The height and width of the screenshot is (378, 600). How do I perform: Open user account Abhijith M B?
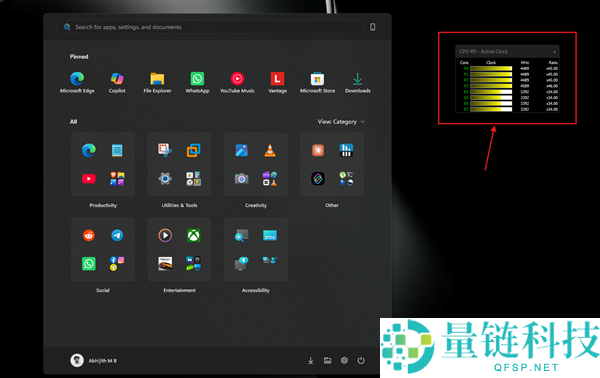(x=94, y=360)
